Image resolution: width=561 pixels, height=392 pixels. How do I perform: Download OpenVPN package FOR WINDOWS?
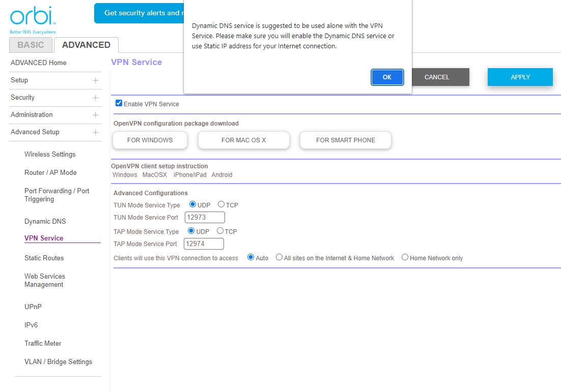pos(150,140)
